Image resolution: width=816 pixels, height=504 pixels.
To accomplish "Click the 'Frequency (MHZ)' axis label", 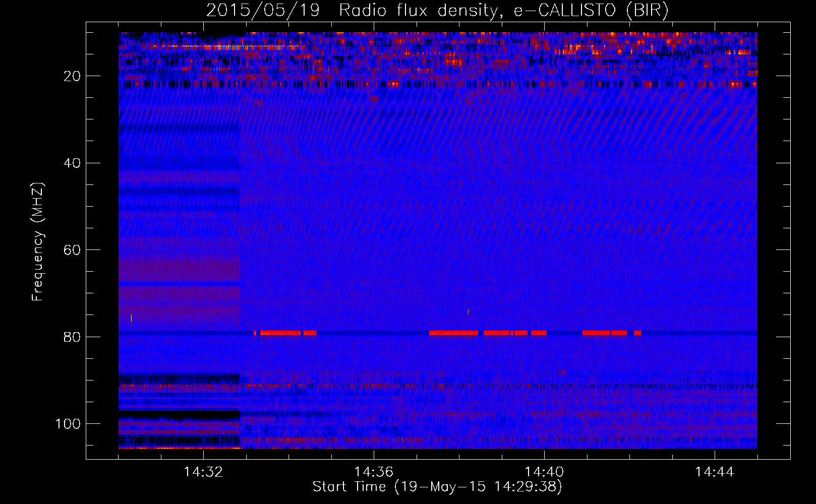I will [38, 242].
